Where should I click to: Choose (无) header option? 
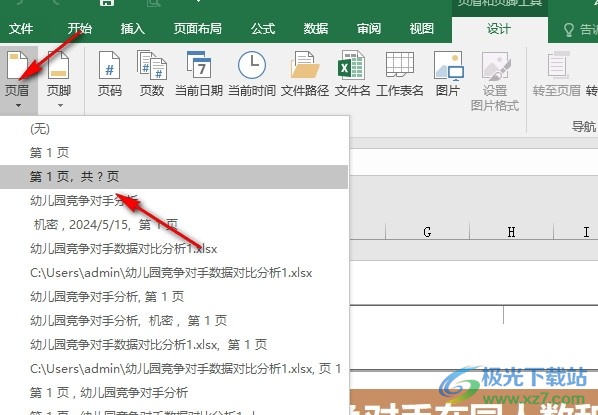174,129
